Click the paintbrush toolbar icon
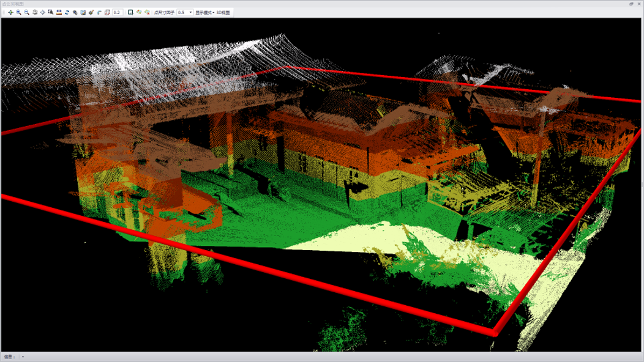 point(91,12)
